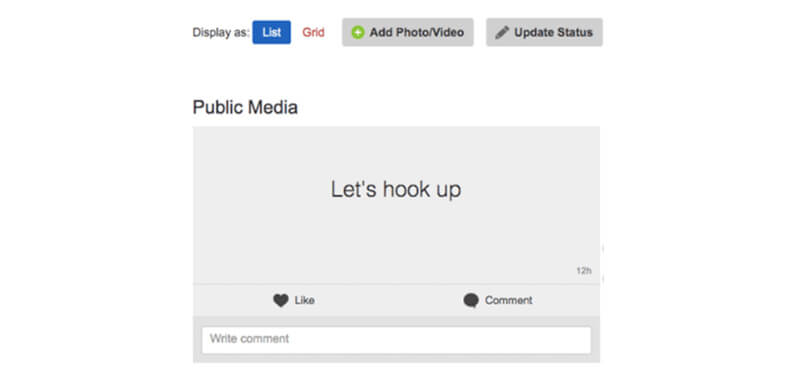Click the heart Like icon
Screen dimensions: 800x375
point(281,301)
